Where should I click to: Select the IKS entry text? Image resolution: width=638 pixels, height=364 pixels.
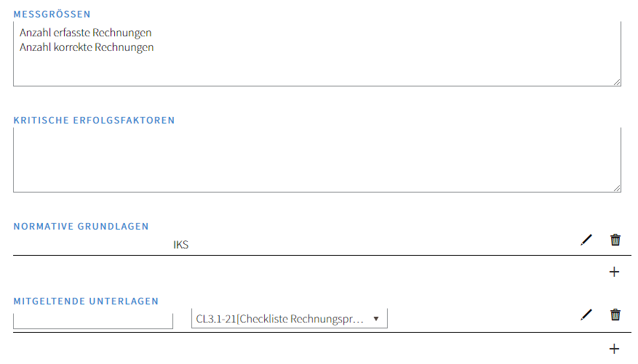point(180,245)
